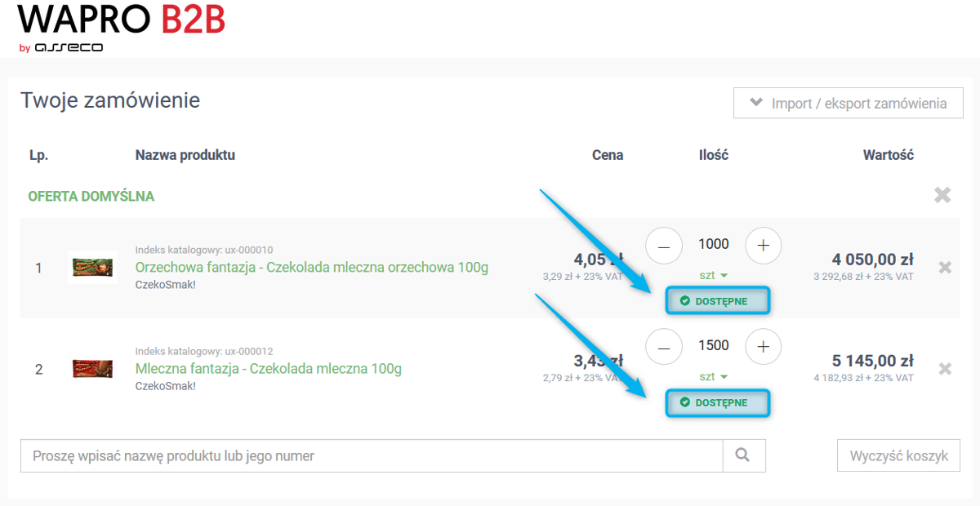Open Orzechowa fantazja product name link
Image resolution: width=980 pixels, height=506 pixels.
311,267
